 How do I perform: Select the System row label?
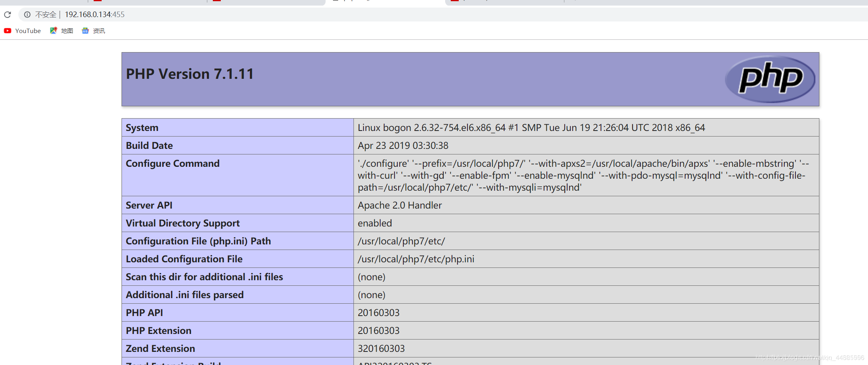pyautogui.click(x=142, y=128)
